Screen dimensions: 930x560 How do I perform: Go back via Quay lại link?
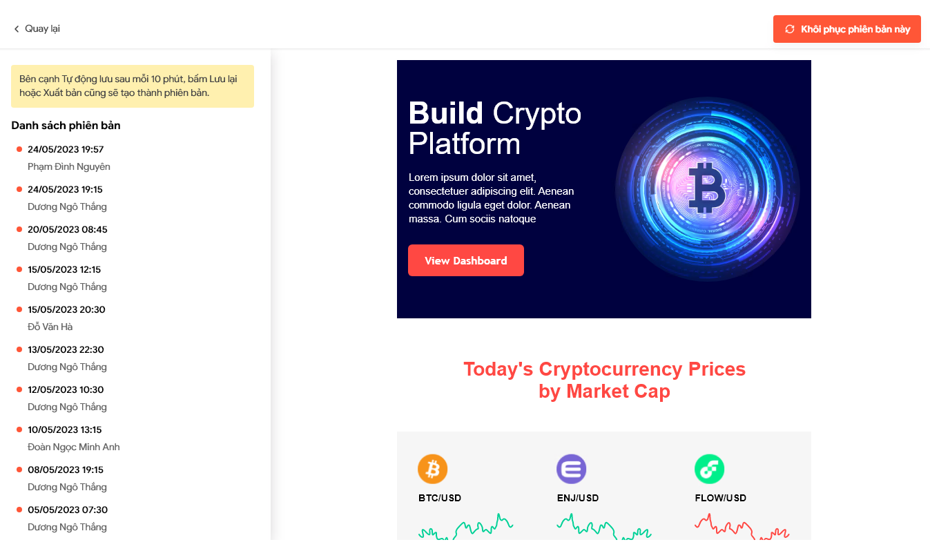point(37,29)
